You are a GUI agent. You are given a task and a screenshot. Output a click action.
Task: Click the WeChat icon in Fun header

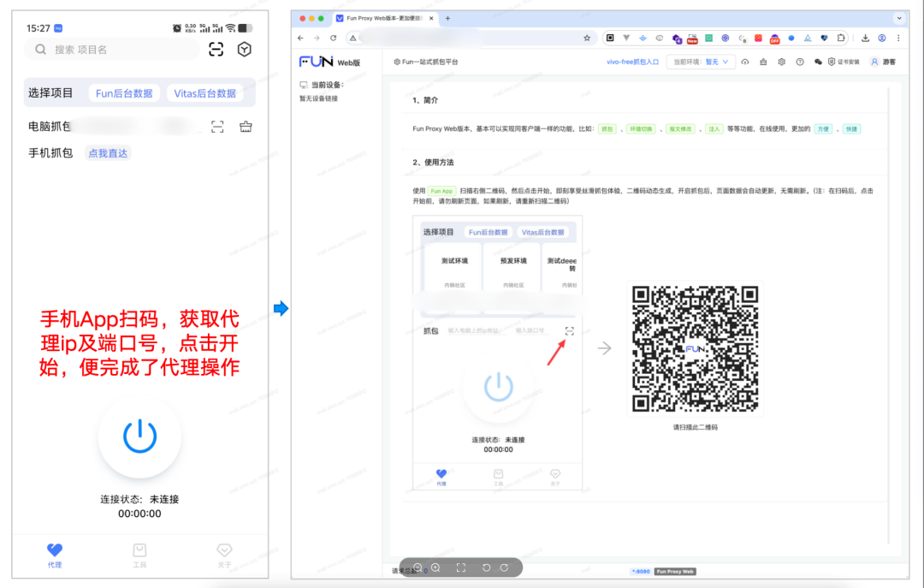tap(818, 62)
